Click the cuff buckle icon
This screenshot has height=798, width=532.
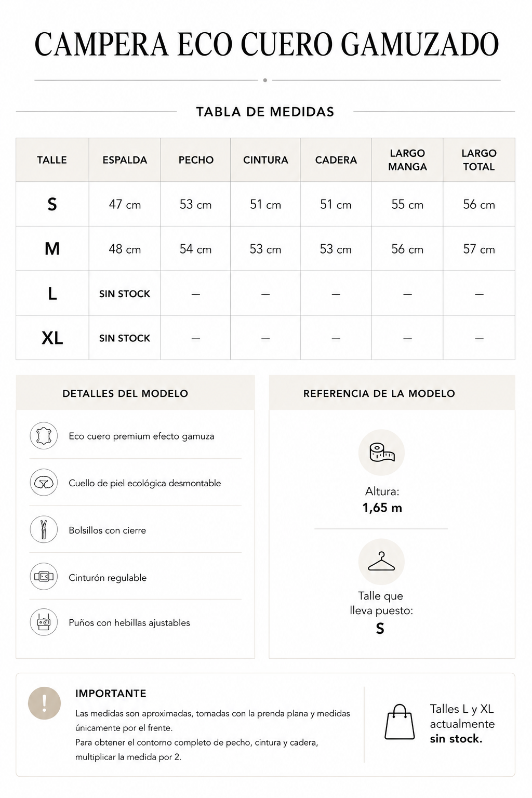point(44,622)
